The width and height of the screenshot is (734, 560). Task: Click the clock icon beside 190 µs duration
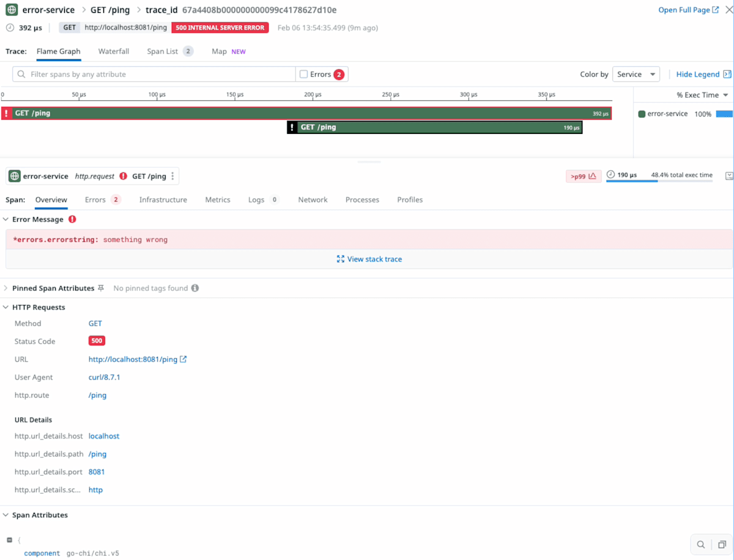(610, 175)
